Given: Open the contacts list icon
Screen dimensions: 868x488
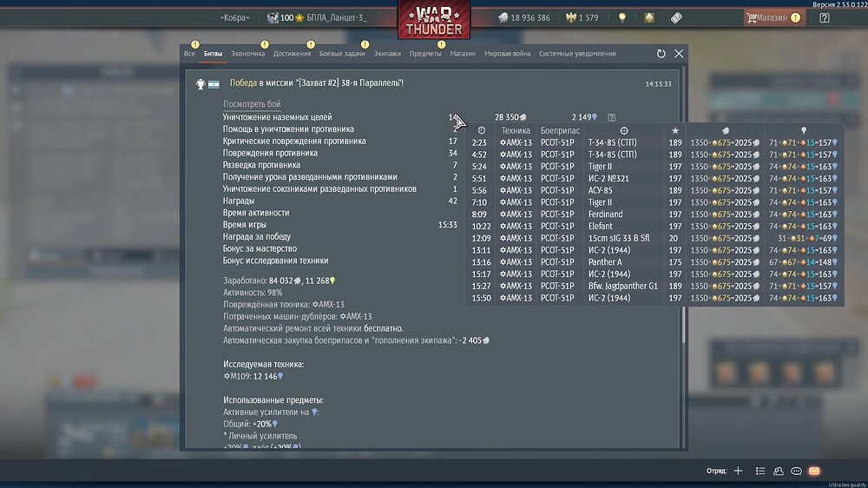Looking at the screenshot, I should coord(778,471).
